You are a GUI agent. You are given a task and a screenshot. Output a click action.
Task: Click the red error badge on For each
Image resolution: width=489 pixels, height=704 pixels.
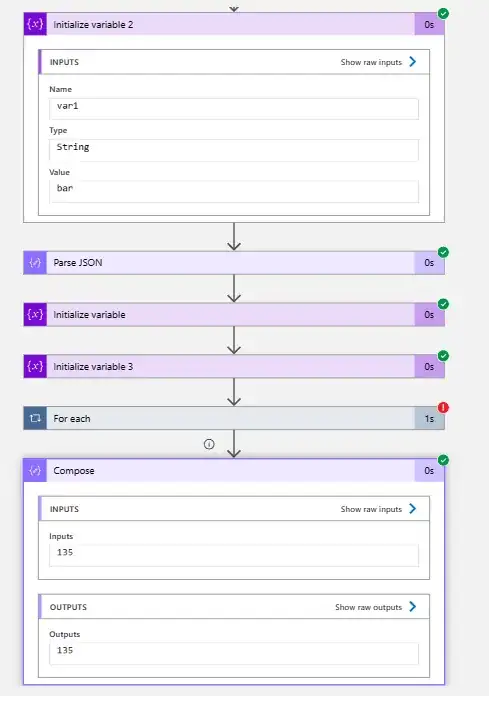443,407
